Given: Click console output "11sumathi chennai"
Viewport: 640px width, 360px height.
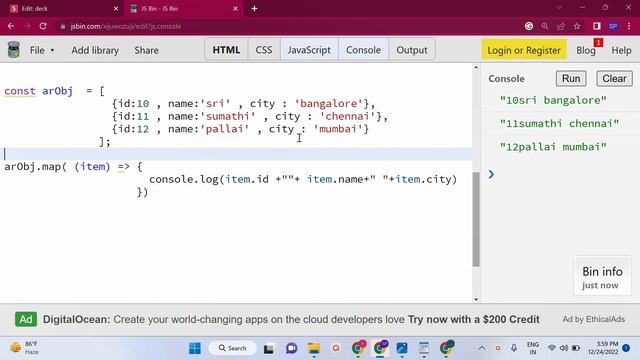Looking at the screenshot, I should [x=559, y=124].
